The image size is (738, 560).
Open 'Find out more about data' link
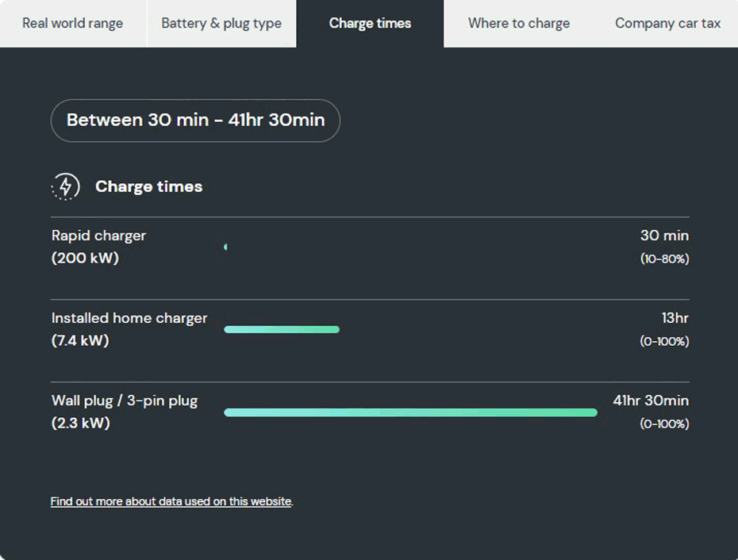171,501
